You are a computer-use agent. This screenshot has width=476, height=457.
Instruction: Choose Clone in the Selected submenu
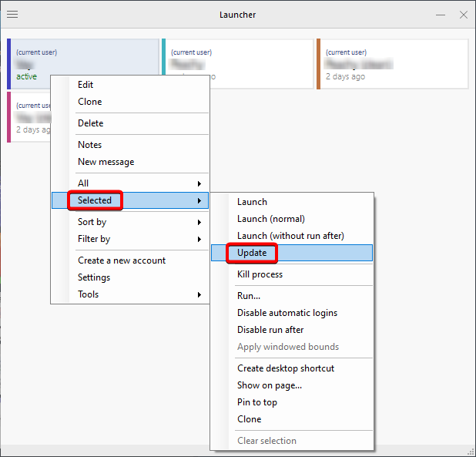click(x=292, y=420)
